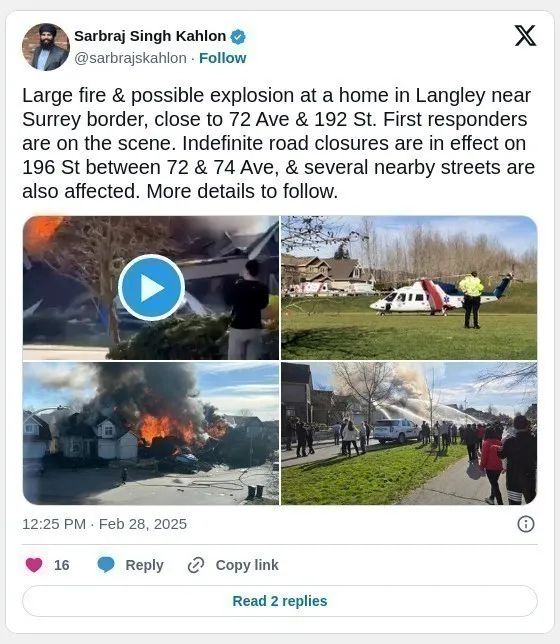Click the Copy link text
This screenshot has height=644, width=560.
(247, 565)
